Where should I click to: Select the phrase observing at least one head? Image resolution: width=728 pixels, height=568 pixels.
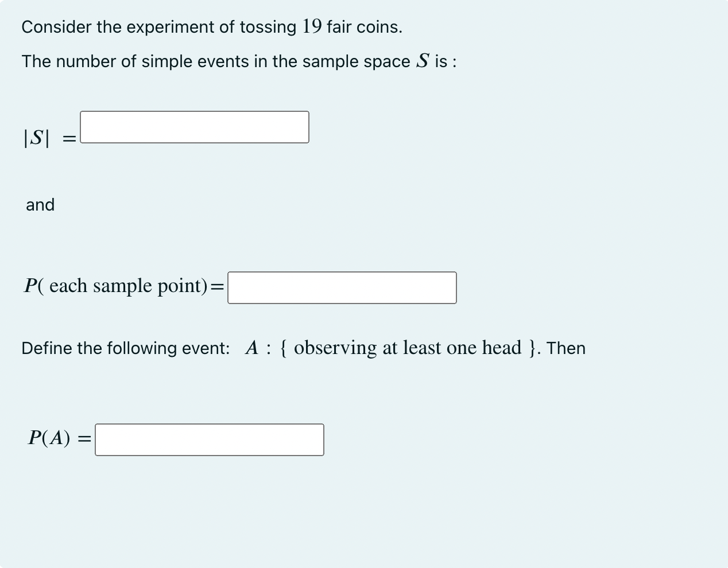pyautogui.click(x=409, y=347)
